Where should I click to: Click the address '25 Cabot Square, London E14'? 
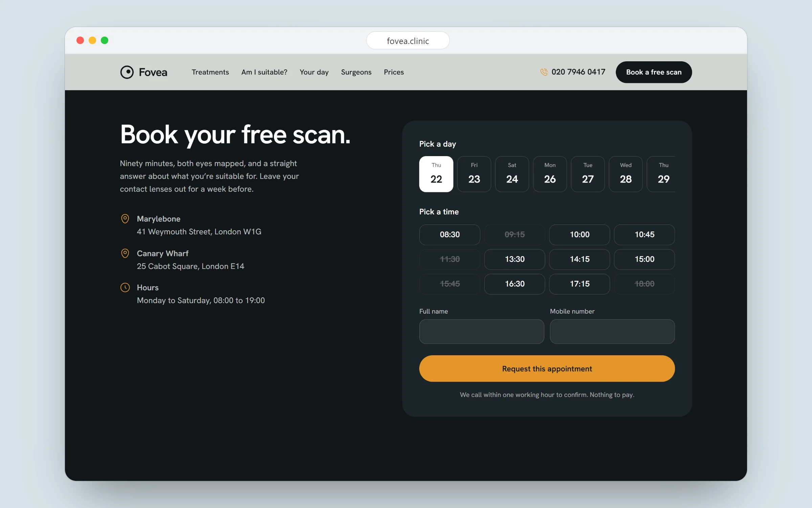point(190,266)
